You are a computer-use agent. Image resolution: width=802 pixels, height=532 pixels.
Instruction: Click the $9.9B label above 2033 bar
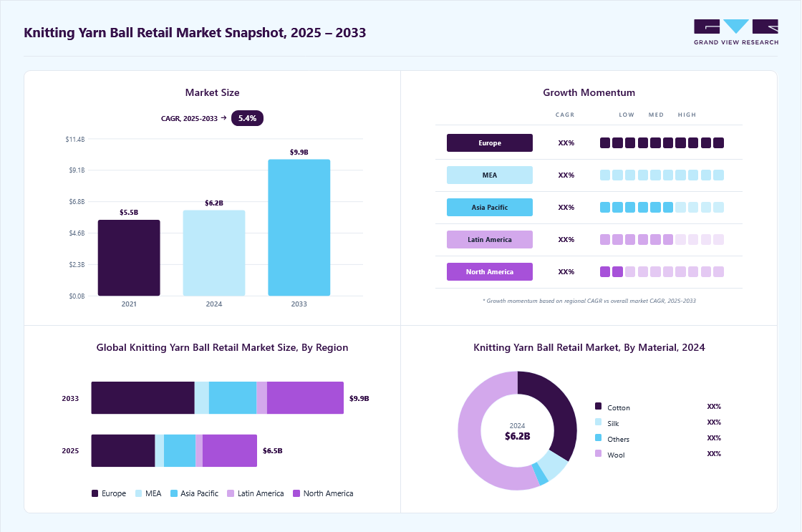(299, 152)
